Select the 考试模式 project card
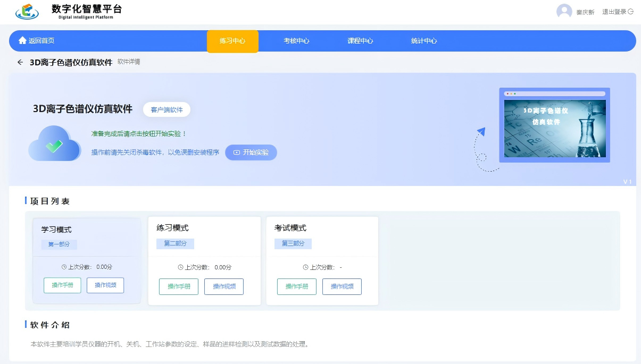This screenshot has height=364, width=641. [x=322, y=234]
